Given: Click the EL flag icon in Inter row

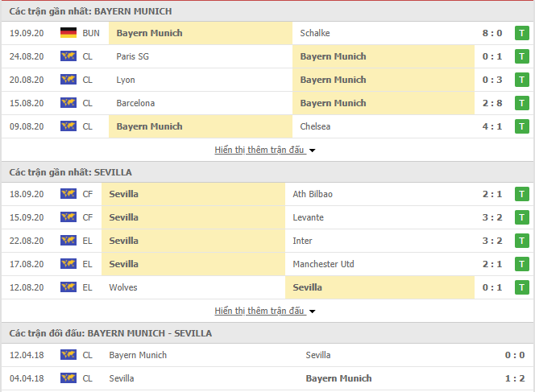Looking at the screenshot, I should tap(68, 241).
